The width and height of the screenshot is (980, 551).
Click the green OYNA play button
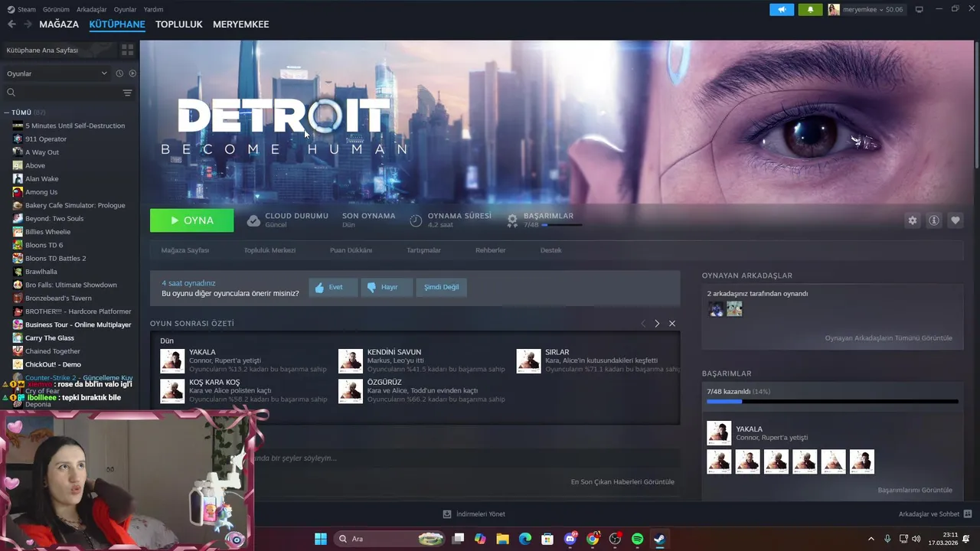click(192, 220)
